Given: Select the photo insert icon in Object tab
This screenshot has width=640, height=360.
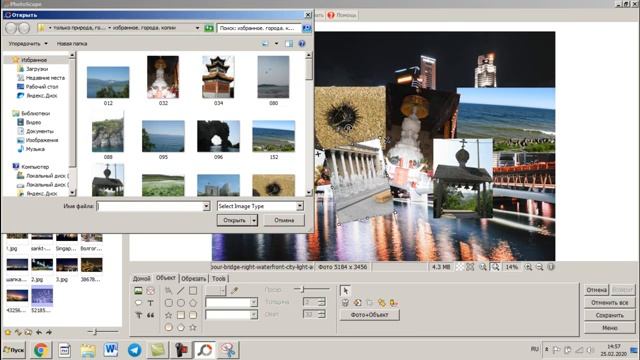Looking at the screenshot, I should point(138,291).
